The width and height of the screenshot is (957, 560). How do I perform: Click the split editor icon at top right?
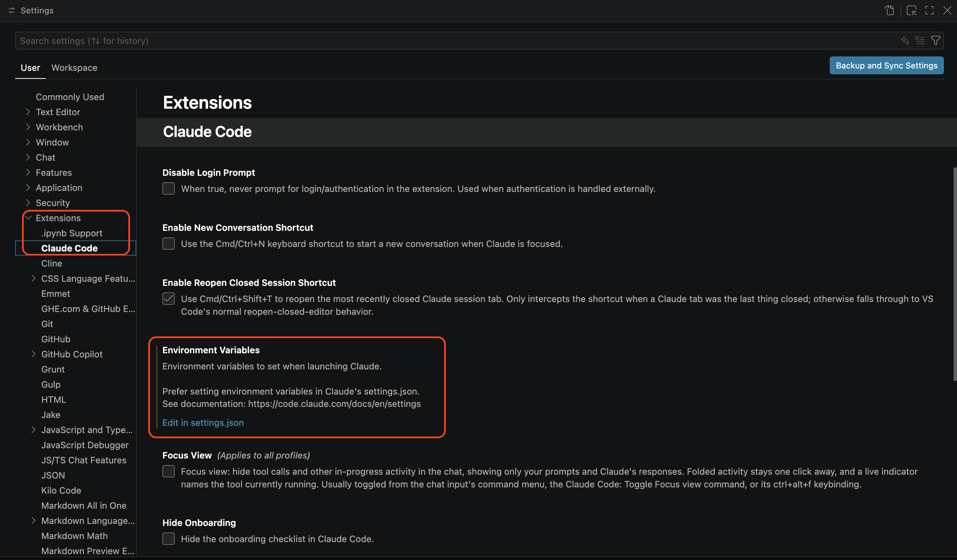(911, 10)
